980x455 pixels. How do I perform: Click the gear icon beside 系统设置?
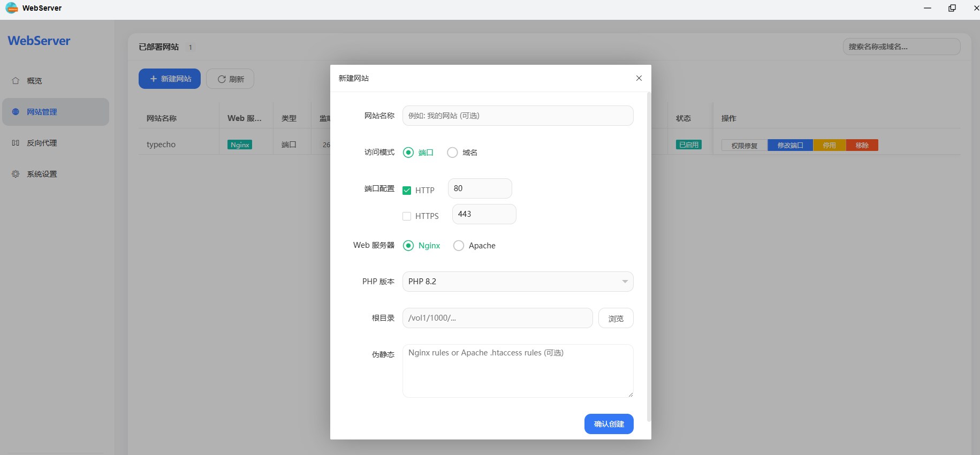click(x=16, y=174)
